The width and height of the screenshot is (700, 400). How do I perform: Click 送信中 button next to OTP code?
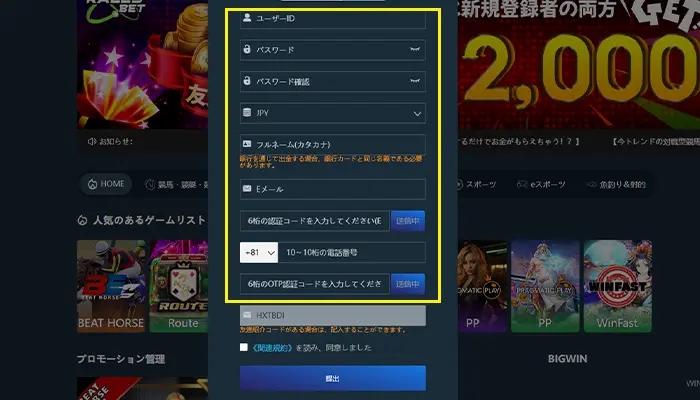click(408, 284)
